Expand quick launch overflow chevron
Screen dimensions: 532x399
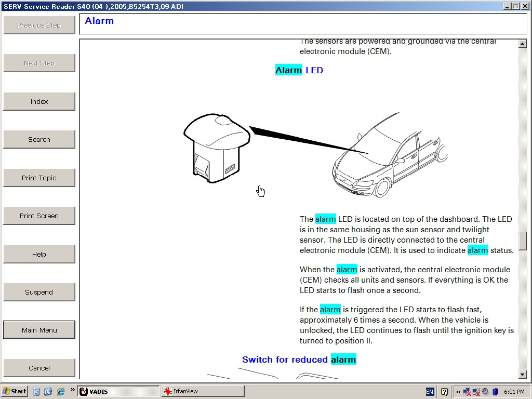(x=72, y=390)
